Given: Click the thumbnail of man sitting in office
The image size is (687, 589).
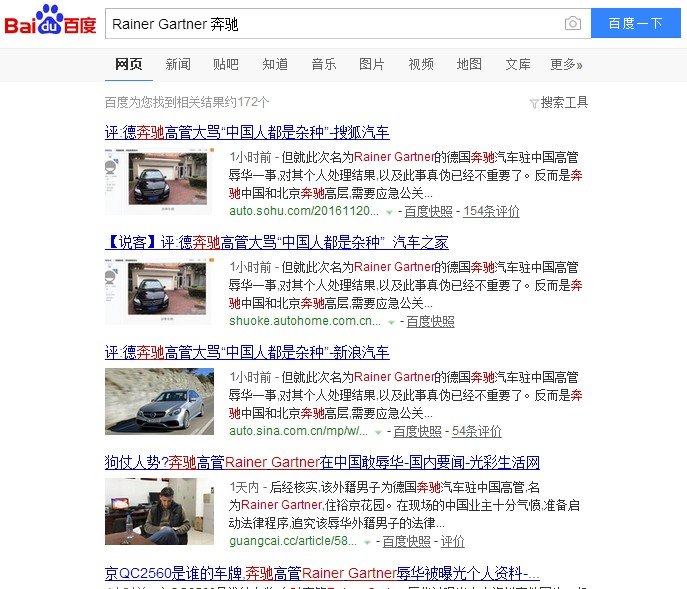Looking at the screenshot, I should [x=159, y=511].
